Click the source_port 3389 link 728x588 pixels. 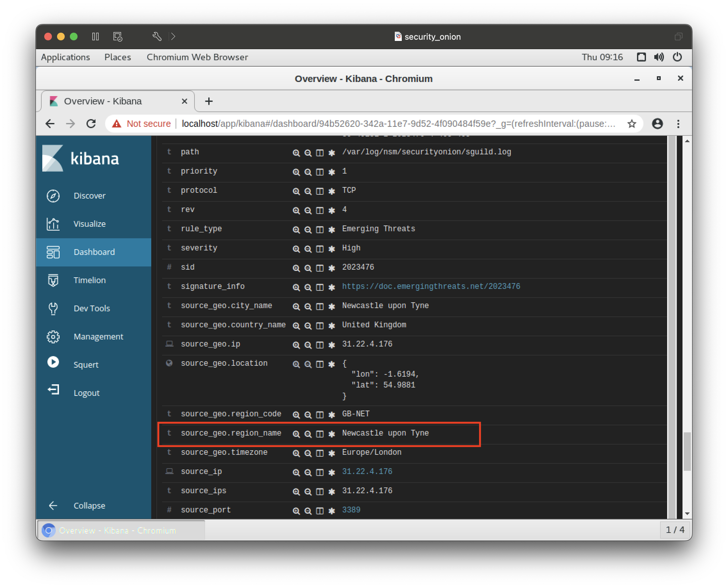pyautogui.click(x=351, y=510)
